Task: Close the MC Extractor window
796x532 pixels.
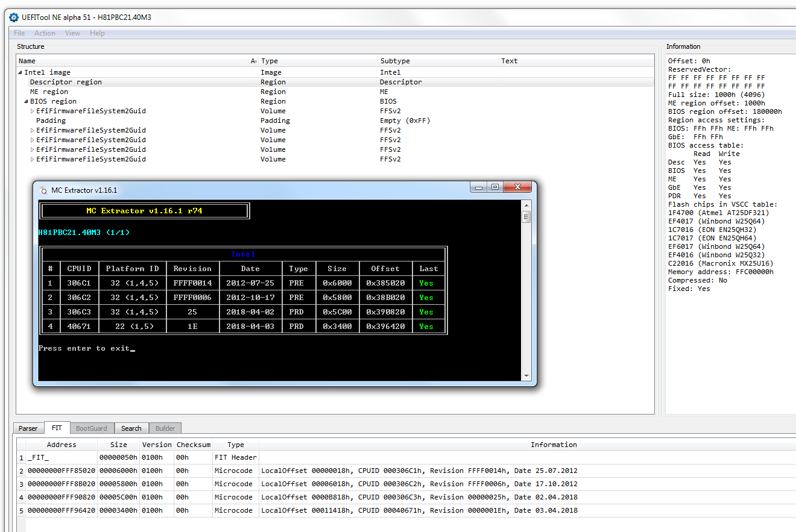Action: click(x=516, y=187)
